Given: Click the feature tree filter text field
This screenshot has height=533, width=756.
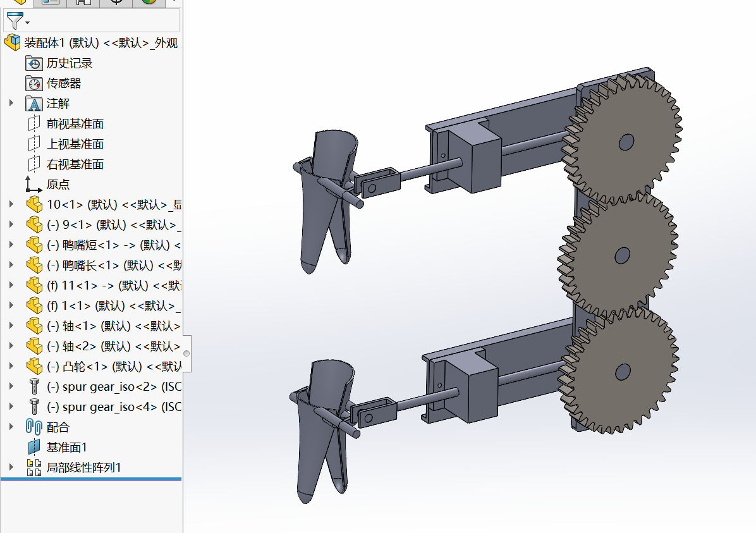Looking at the screenshot, I should pyautogui.click(x=92, y=21).
